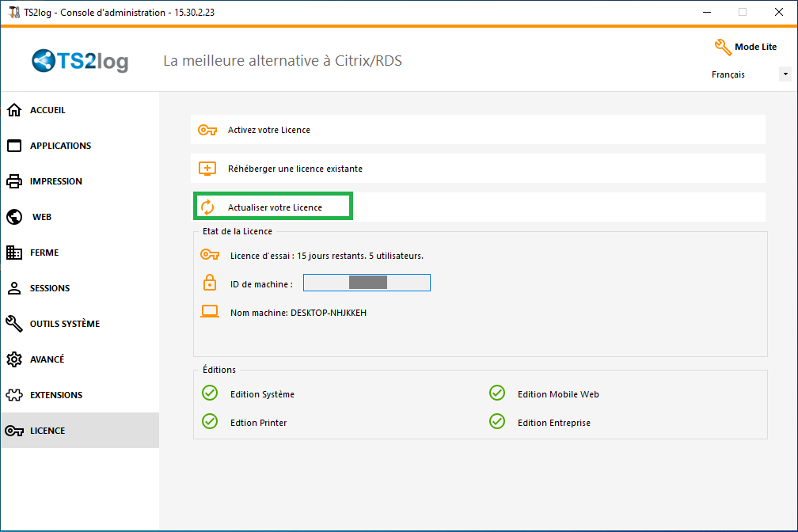This screenshot has width=798, height=532.
Task: Click the IMPRESSION printer icon
Action: click(x=14, y=181)
